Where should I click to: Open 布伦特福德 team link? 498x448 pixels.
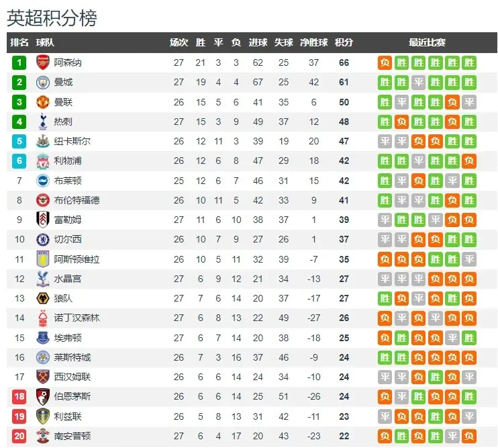point(77,200)
